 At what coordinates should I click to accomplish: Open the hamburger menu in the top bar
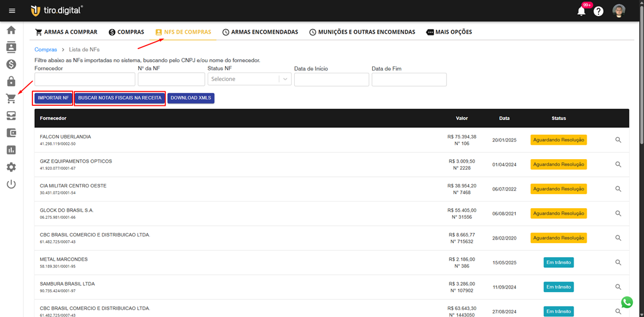click(x=12, y=11)
